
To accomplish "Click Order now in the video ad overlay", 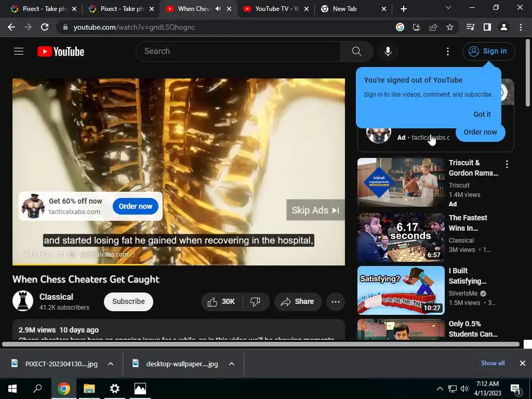I will click(136, 206).
